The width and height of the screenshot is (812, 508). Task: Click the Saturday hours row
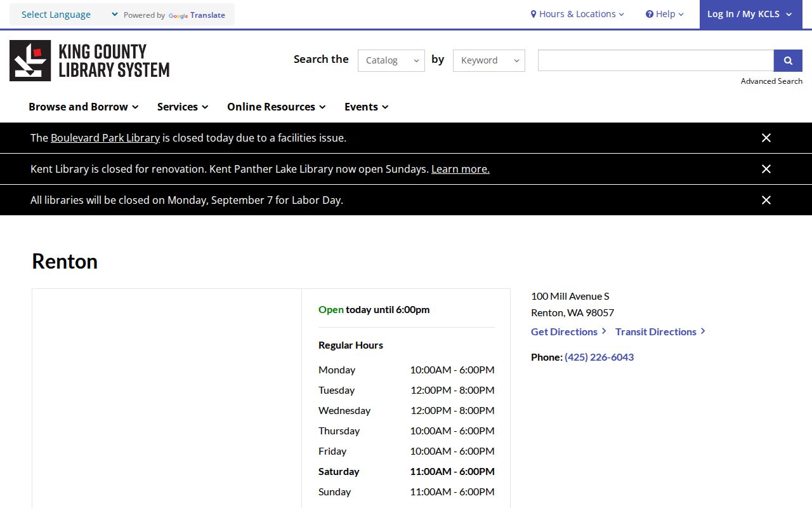tap(407, 471)
